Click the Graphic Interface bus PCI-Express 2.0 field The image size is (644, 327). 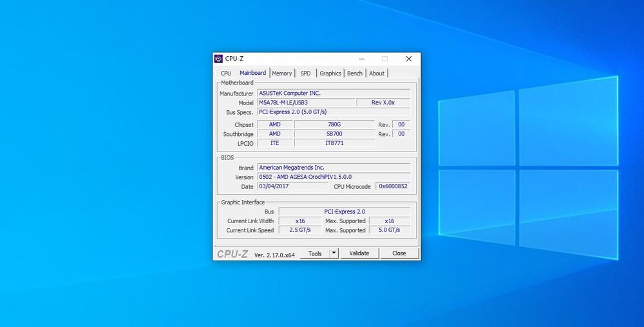coord(344,212)
